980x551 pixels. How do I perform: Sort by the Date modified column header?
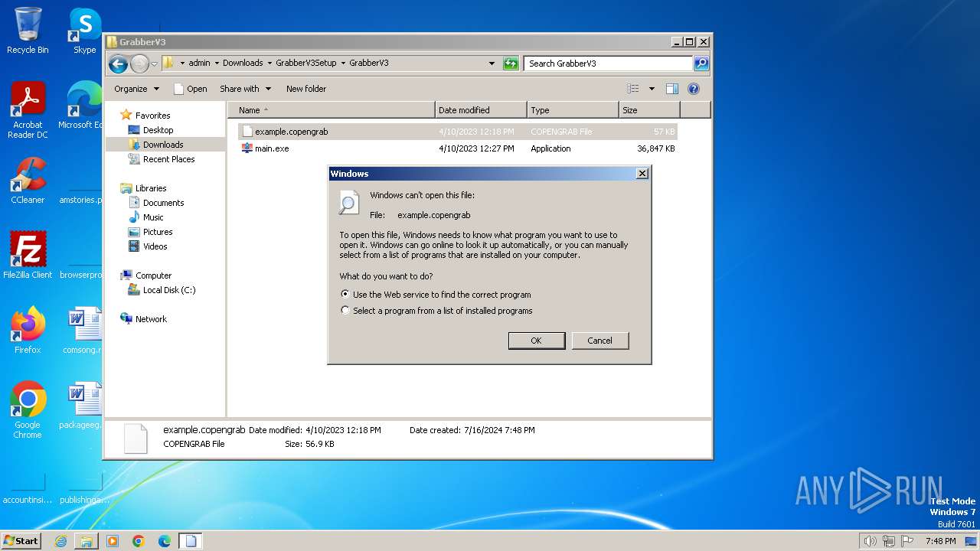pyautogui.click(x=481, y=110)
